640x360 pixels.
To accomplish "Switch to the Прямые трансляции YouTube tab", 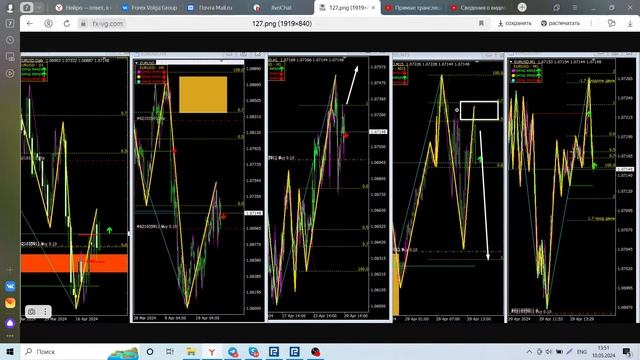I will [x=413, y=8].
